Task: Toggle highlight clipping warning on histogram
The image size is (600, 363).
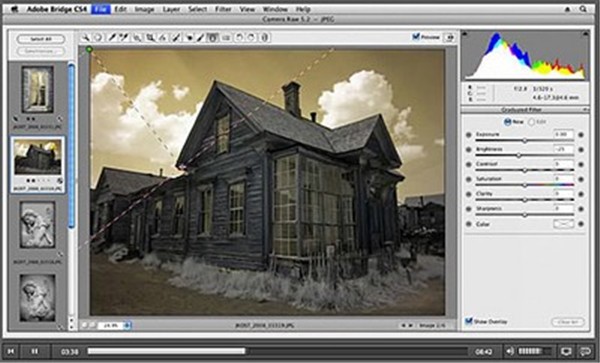Action: (585, 34)
